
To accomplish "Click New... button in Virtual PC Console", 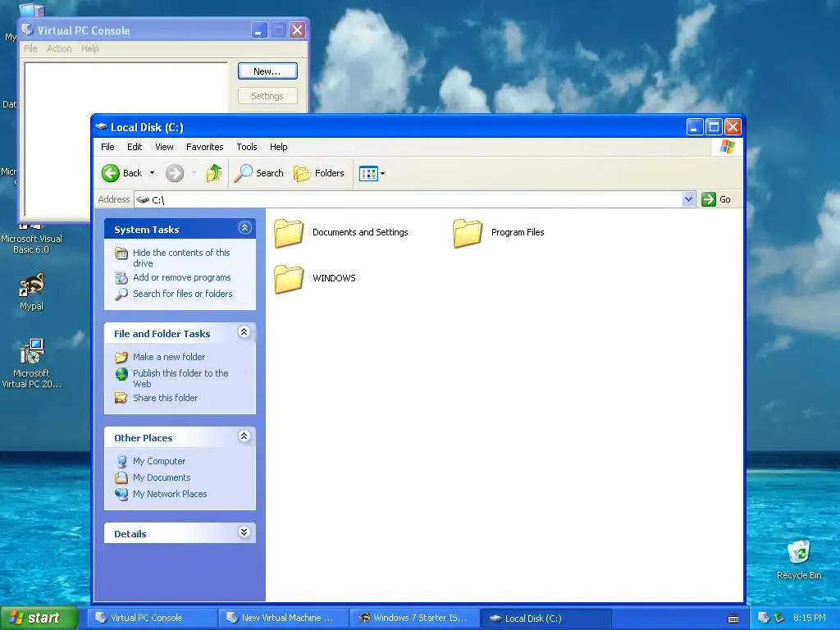I will 267,71.
